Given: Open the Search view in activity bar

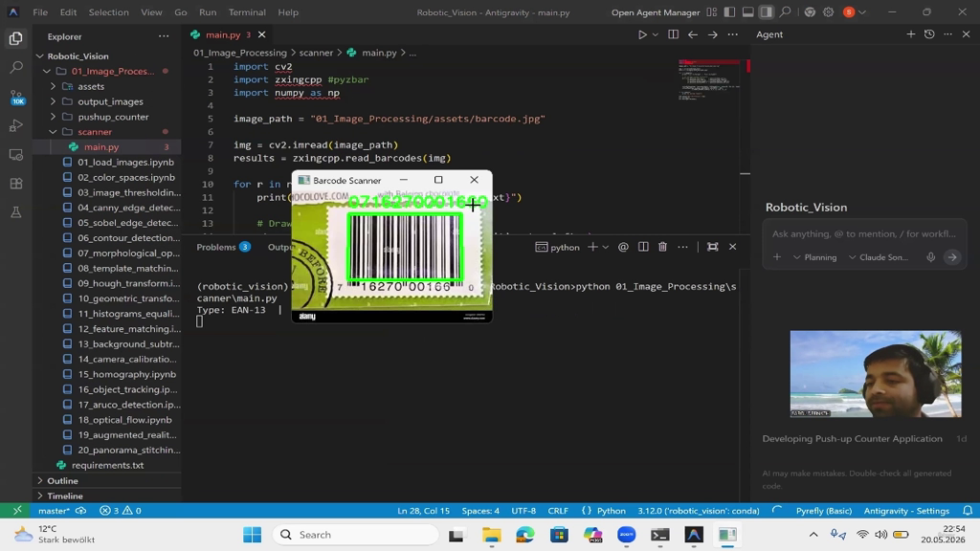Looking at the screenshot, I should pyautogui.click(x=15, y=68).
